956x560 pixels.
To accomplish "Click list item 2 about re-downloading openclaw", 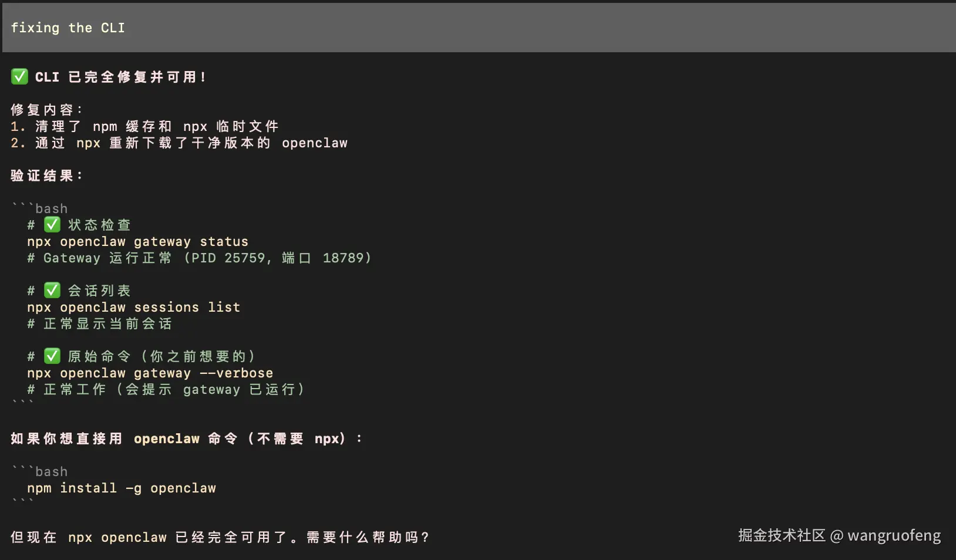I will pos(179,143).
